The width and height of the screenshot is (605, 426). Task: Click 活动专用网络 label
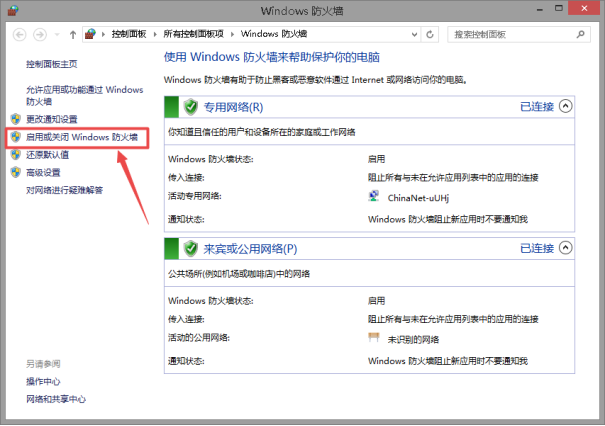tap(195, 196)
